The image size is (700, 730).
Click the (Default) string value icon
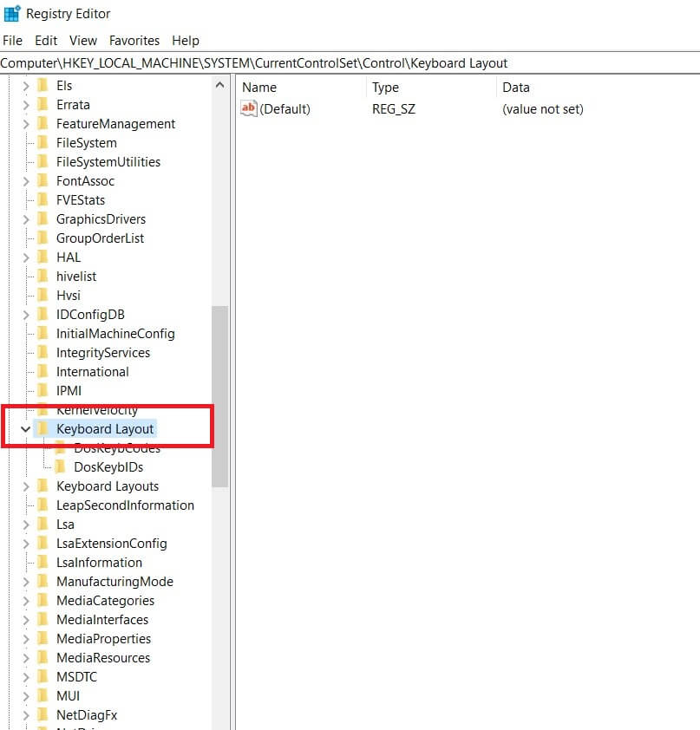point(249,108)
